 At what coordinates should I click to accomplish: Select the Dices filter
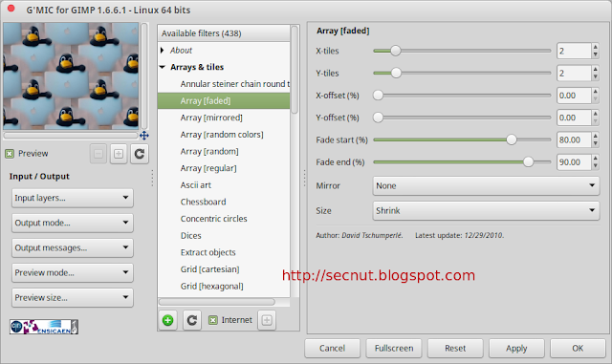pos(224,236)
